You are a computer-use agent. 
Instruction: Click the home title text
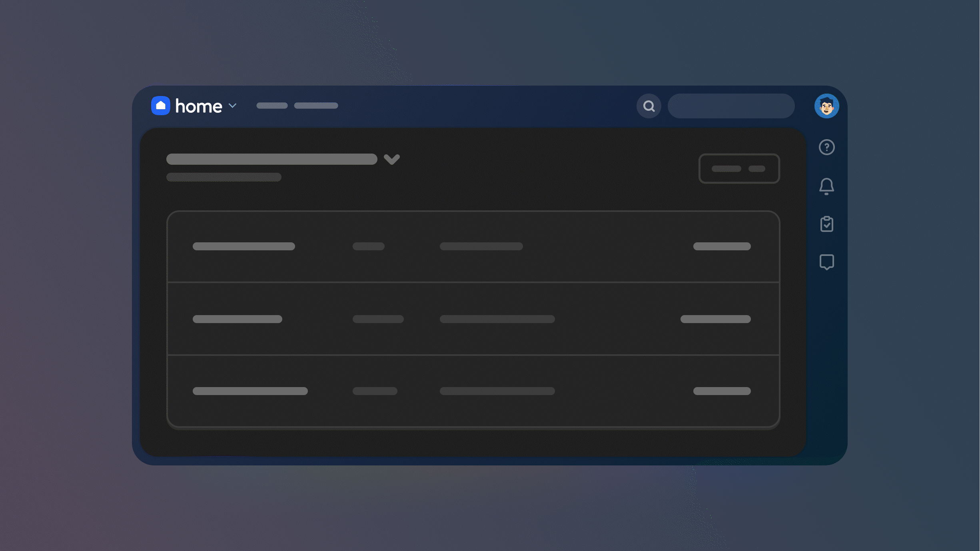click(x=198, y=106)
